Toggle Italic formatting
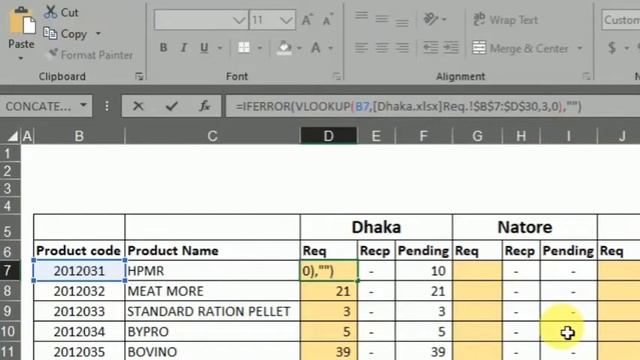 tap(184, 48)
